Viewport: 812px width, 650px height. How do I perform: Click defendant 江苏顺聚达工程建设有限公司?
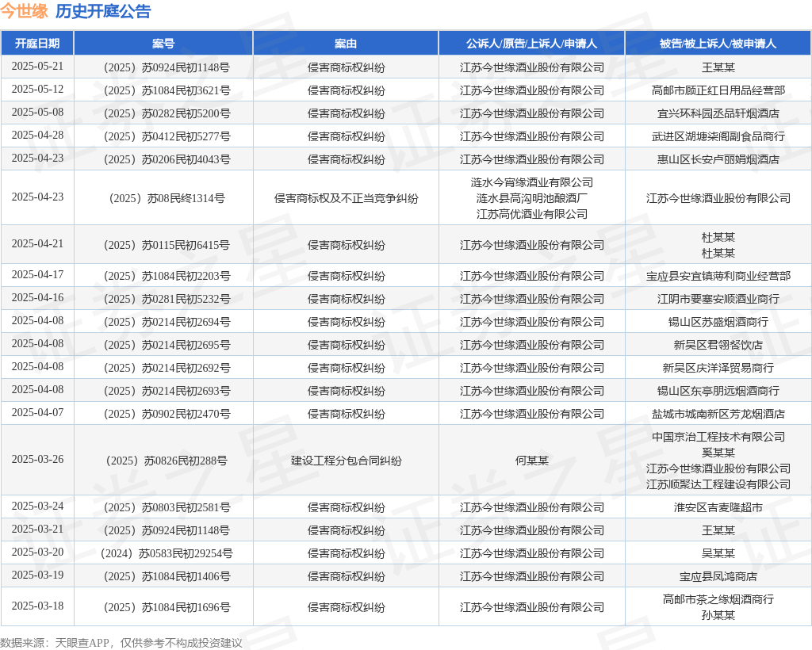click(x=718, y=484)
